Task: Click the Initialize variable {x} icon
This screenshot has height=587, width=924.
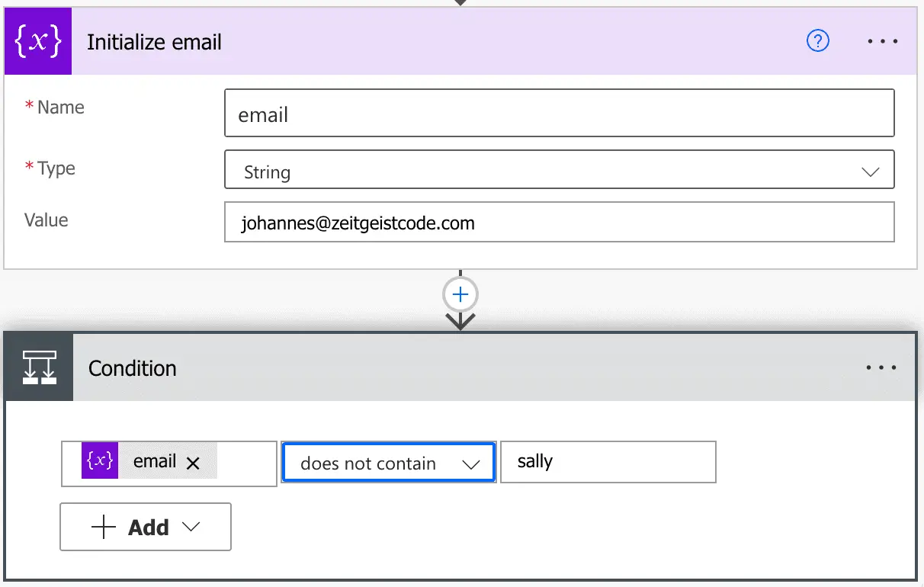Action: tap(37, 41)
